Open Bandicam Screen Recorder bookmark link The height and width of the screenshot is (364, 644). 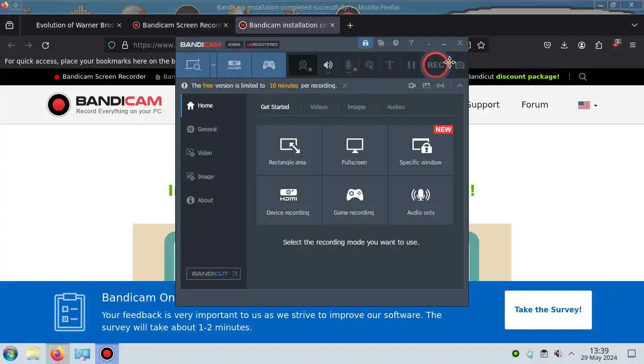pos(100,77)
